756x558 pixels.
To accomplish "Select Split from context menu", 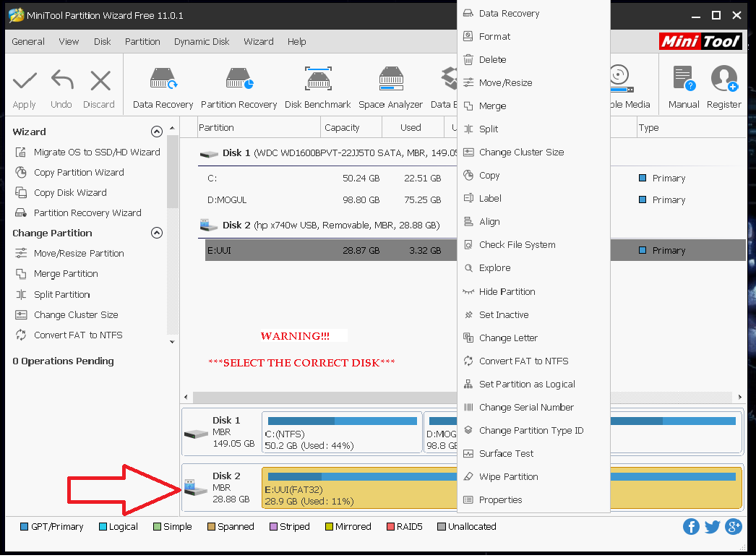I will point(533,129).
